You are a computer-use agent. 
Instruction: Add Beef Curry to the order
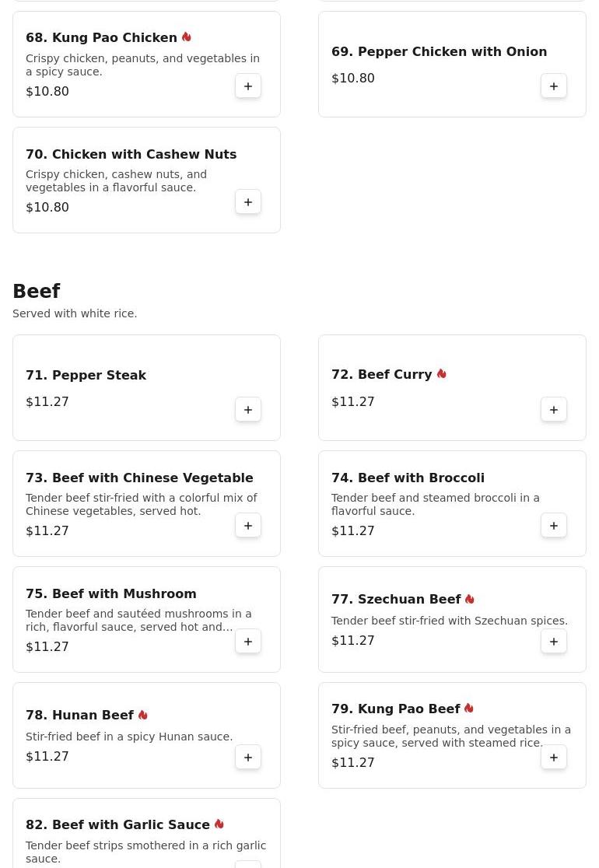pos(554,410)
